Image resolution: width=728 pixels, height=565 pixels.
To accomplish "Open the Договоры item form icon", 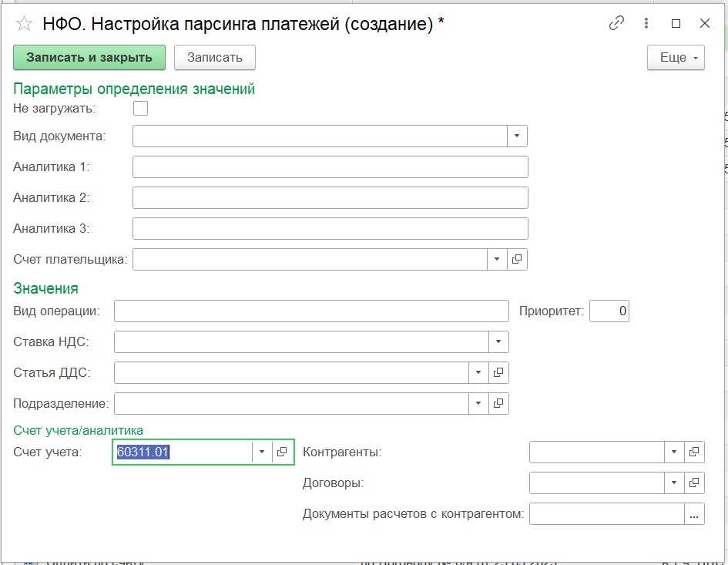I will [694, 483].
